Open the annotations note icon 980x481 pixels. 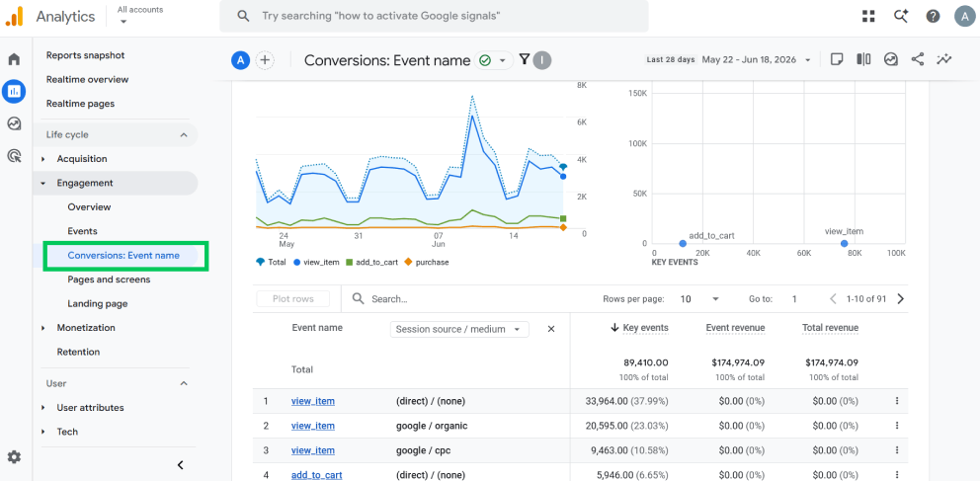click(x=836, y=59)
